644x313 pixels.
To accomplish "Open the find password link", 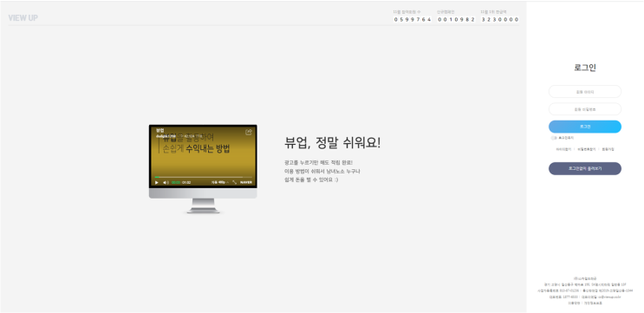I will (x=586, y=149).
